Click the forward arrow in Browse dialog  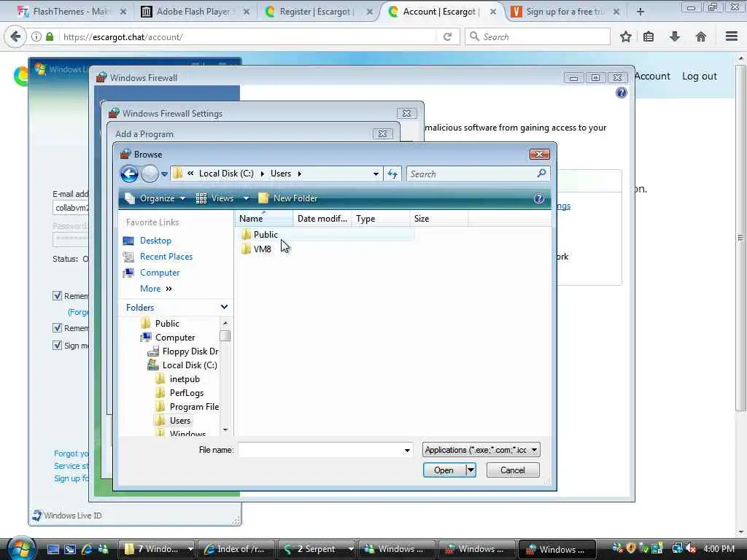tap(150, 174)
